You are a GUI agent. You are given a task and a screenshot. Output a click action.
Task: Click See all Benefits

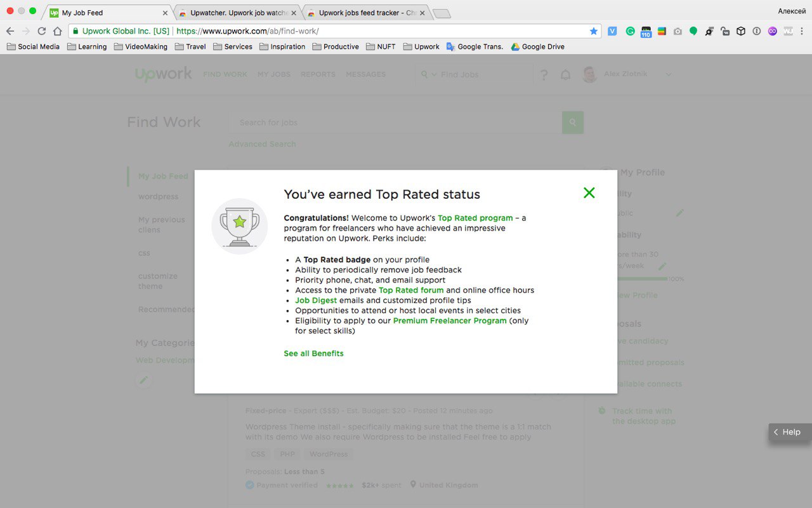tap(313, 353)
